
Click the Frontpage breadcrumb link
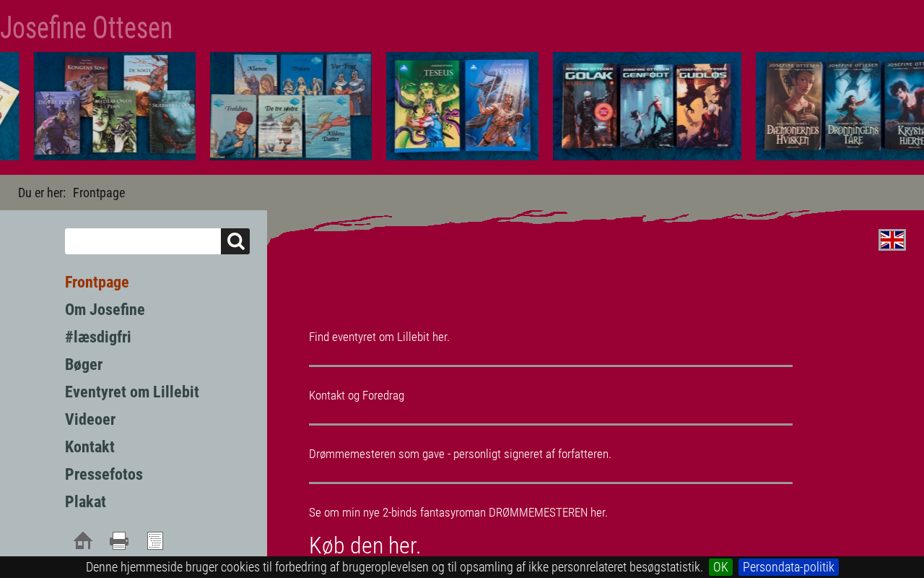point(99,193)
